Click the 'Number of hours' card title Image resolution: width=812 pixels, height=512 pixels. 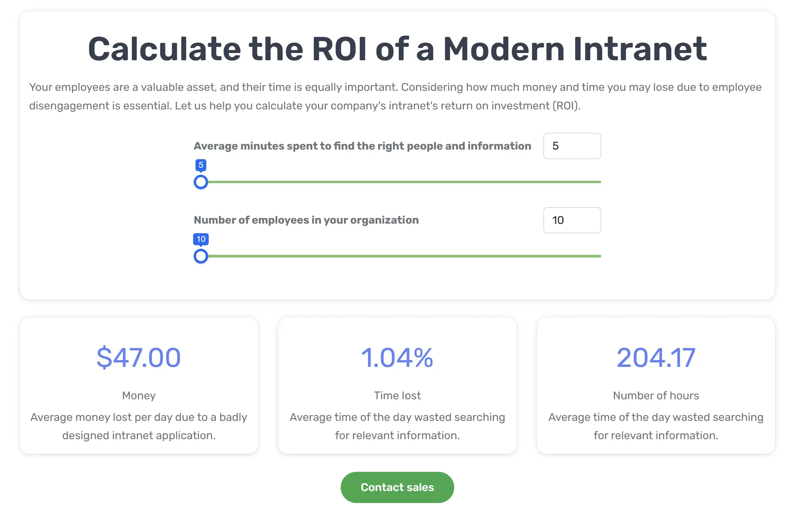655,395
